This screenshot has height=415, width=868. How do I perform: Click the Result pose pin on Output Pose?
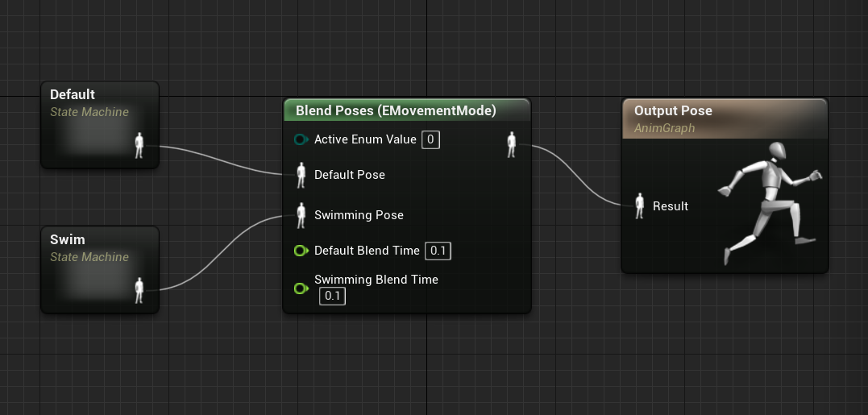coord(639,205)
